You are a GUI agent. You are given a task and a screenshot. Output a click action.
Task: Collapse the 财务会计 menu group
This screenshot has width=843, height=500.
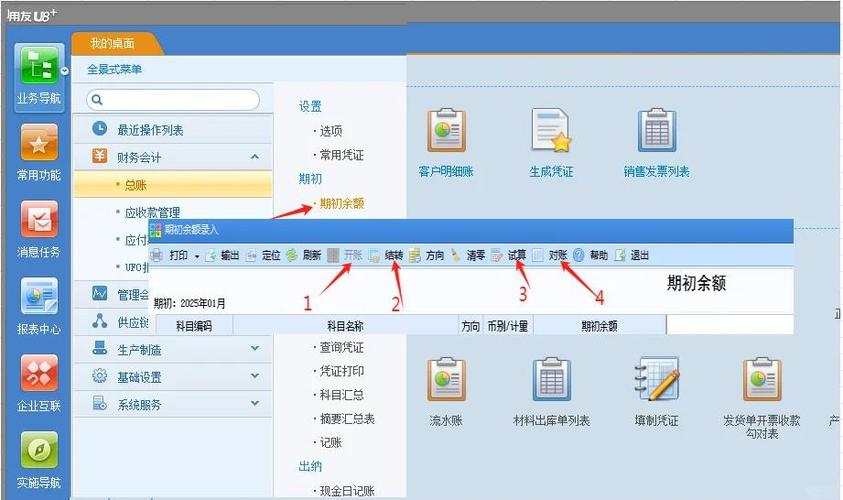255,157
